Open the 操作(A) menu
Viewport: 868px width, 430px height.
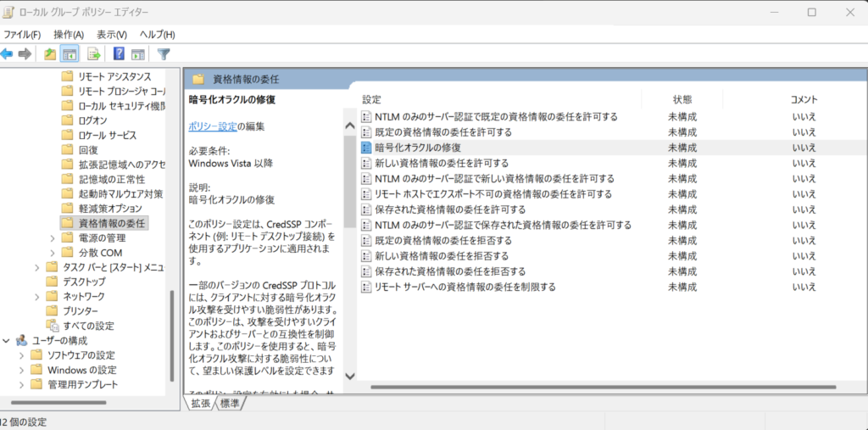(69, 35)
